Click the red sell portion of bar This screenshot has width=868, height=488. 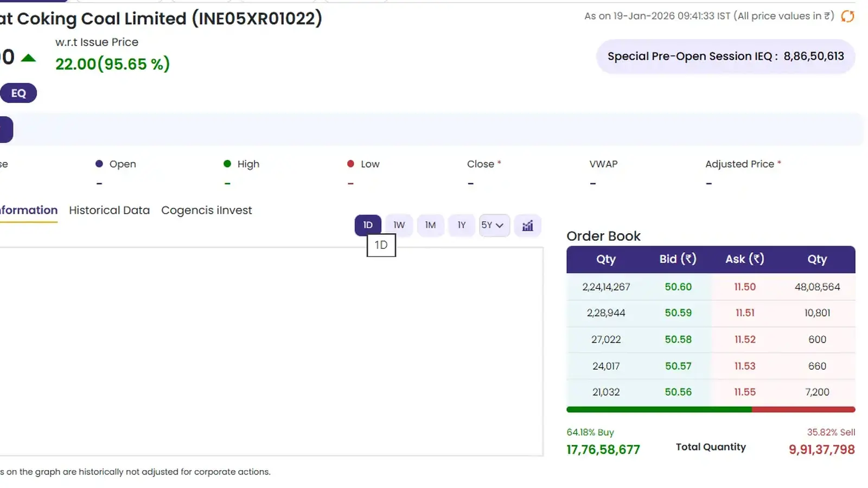pyautogui.click(x=803, y=409)
